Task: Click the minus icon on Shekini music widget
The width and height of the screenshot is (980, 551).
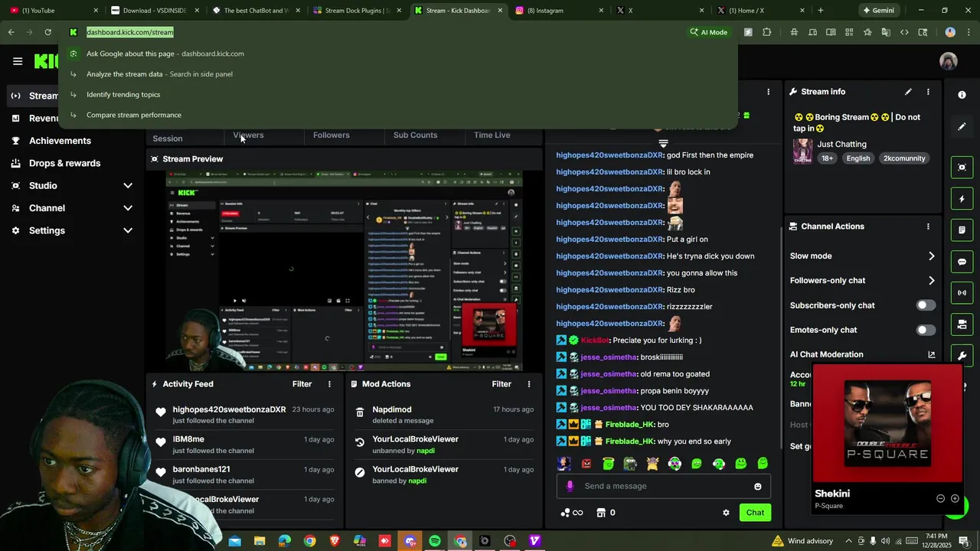Action: tap(940, 498)
